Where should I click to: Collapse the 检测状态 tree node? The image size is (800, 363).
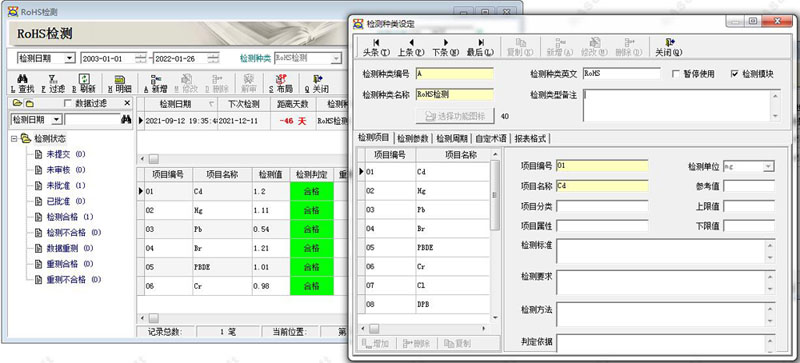pos(14,138)
